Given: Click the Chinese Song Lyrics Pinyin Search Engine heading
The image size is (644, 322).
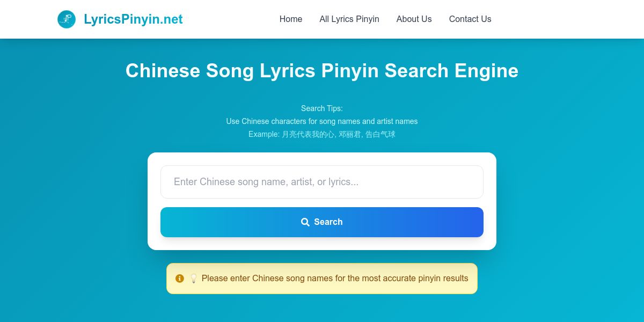Looking at the screenshot, I should click(322, 71).
